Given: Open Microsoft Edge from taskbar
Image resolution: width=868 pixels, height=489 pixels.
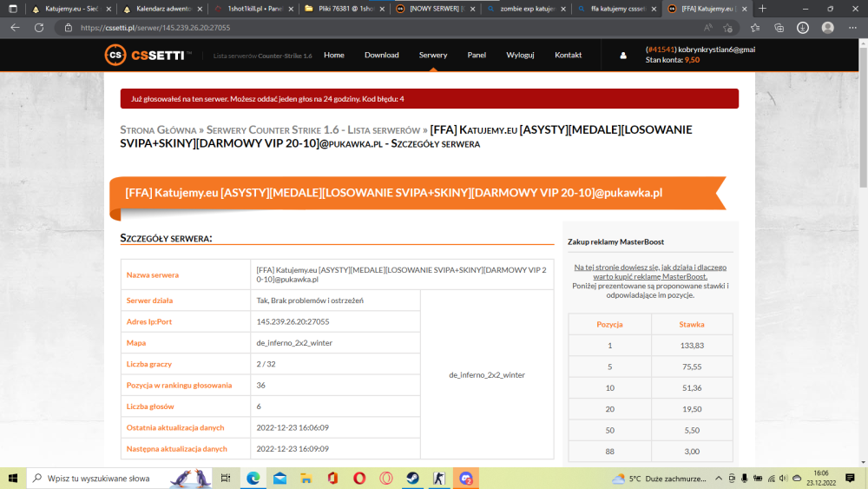Looking at the screenshot, I should (253, 478).
